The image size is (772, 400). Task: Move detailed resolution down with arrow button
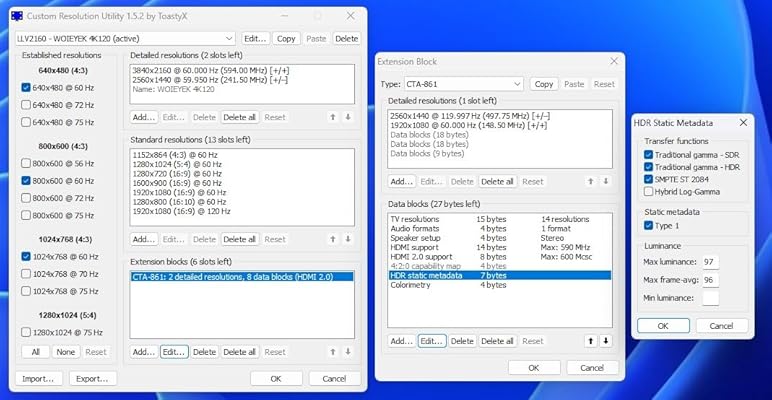point(348,117)
